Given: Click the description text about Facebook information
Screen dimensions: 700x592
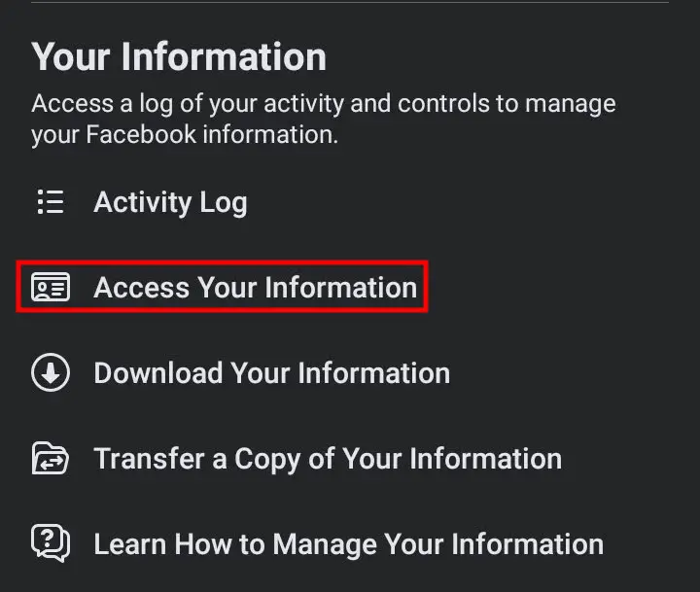Looking at the screenshot, I should click(324, 119).
